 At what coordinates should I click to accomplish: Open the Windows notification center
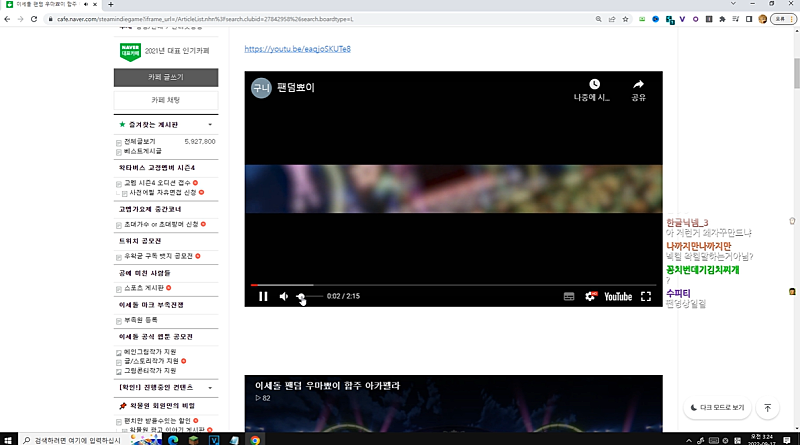(787, 440)
